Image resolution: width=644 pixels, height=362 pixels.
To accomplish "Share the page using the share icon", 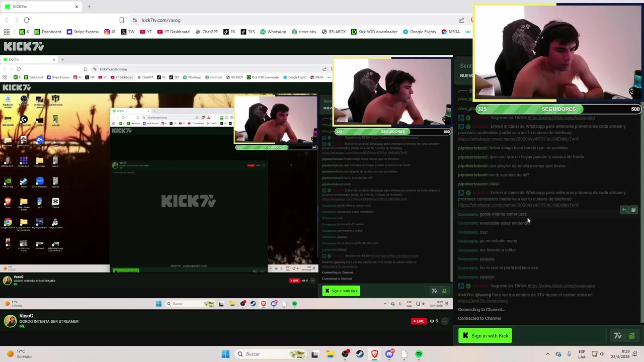I will (x=461, y=20).
